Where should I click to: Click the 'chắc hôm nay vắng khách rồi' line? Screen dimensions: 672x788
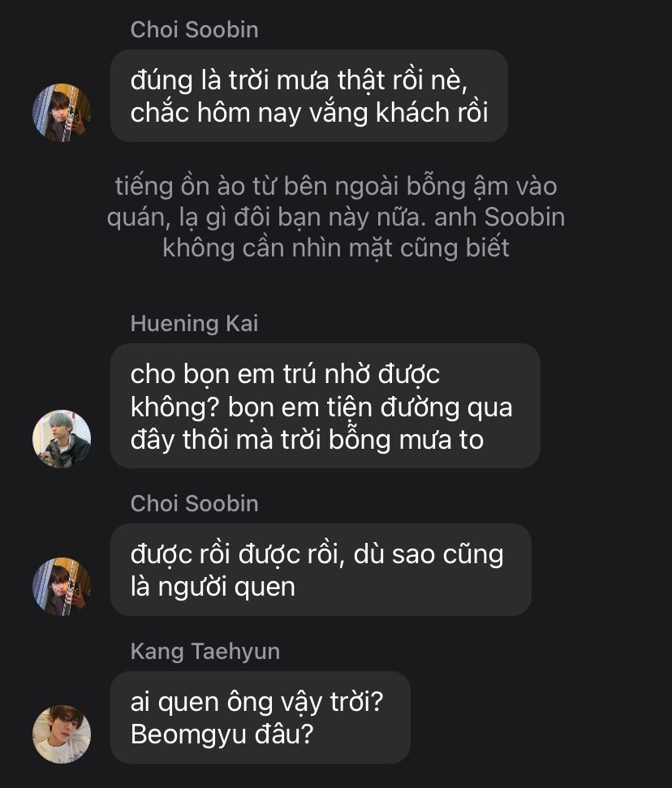pyautogui.click(x=309, y=112)
